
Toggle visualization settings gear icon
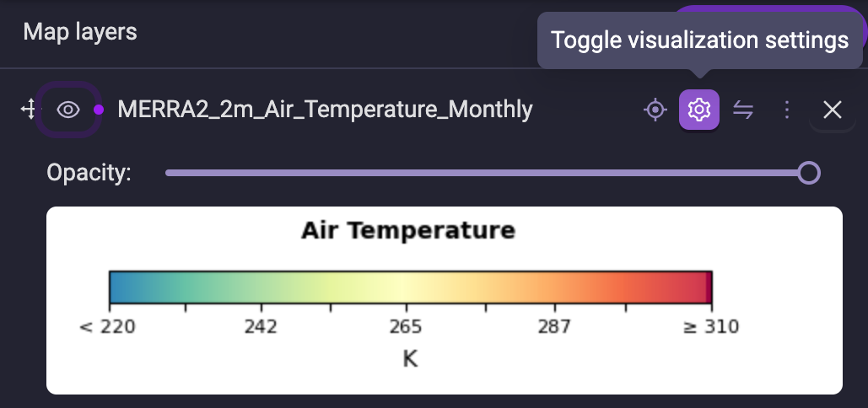[699, 110]
